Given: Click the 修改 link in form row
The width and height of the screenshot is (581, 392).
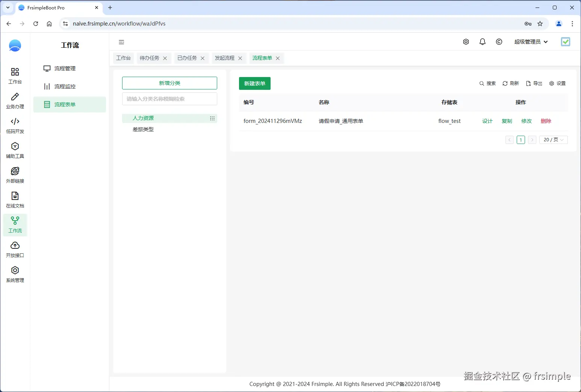Looking at the screenshot, I should click(527, 121).
